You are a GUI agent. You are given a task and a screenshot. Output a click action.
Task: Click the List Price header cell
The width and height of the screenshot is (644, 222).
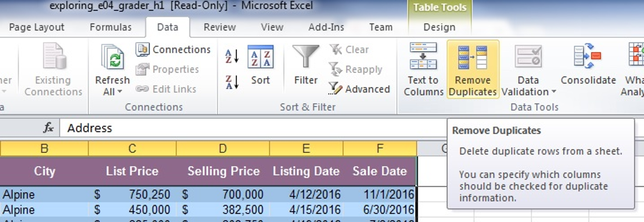tap(132, 171)
